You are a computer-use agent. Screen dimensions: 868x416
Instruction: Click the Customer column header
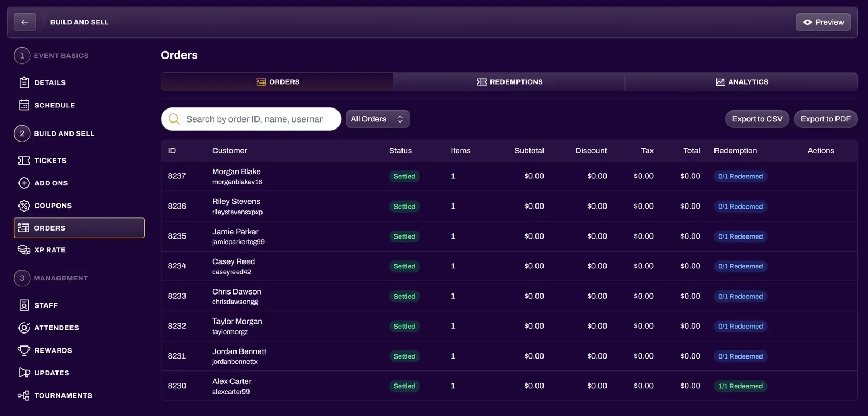[x=229, y=151]
